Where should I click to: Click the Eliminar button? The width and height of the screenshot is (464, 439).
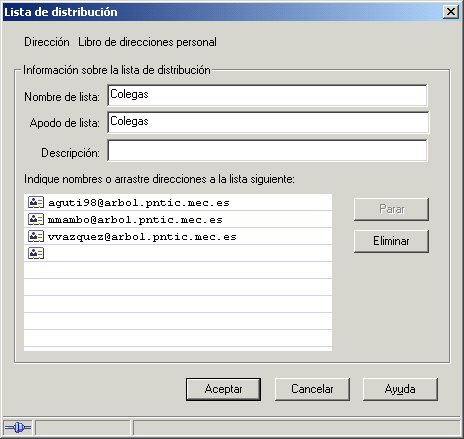click(x=391, y=241)
